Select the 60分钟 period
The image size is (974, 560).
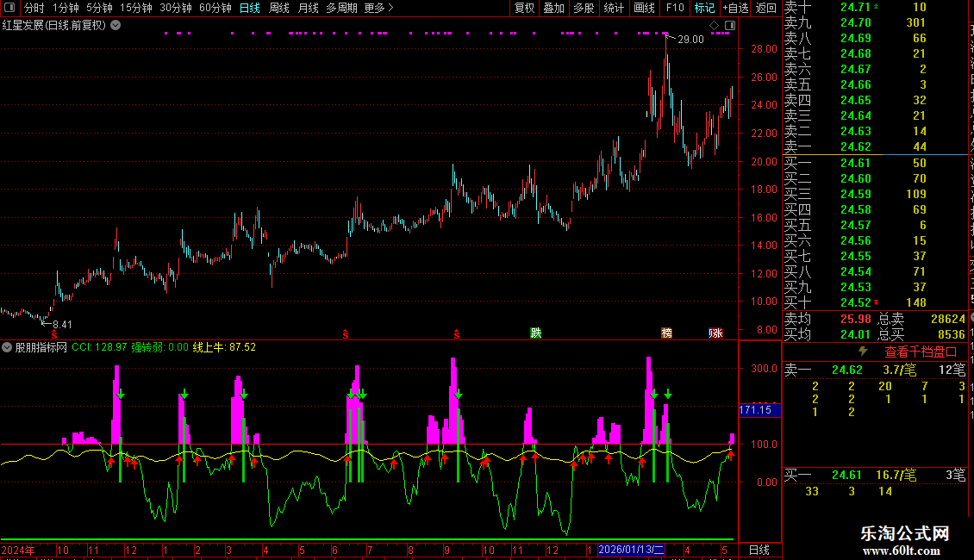coord(215,8)
